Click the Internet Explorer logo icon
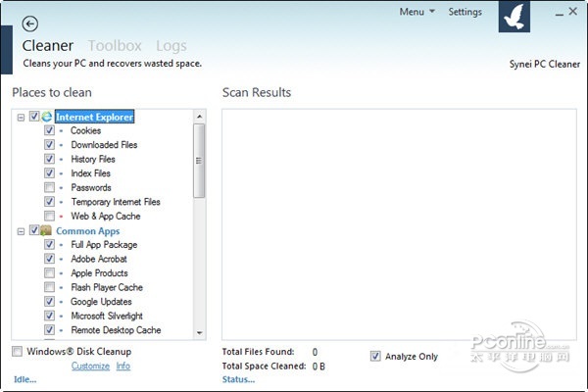Screen dimensions: 588x392 (47, 117)
